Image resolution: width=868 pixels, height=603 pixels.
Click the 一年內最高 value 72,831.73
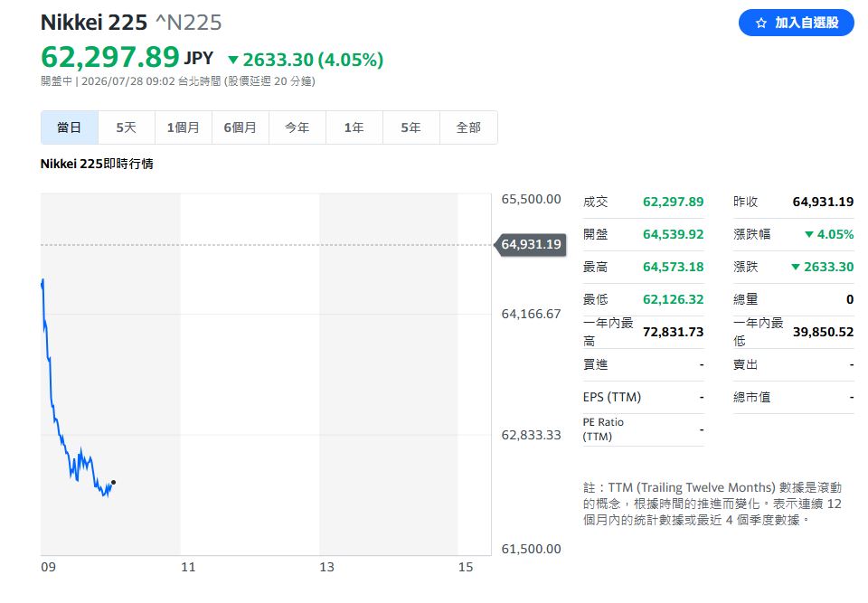tap(673, 332)
